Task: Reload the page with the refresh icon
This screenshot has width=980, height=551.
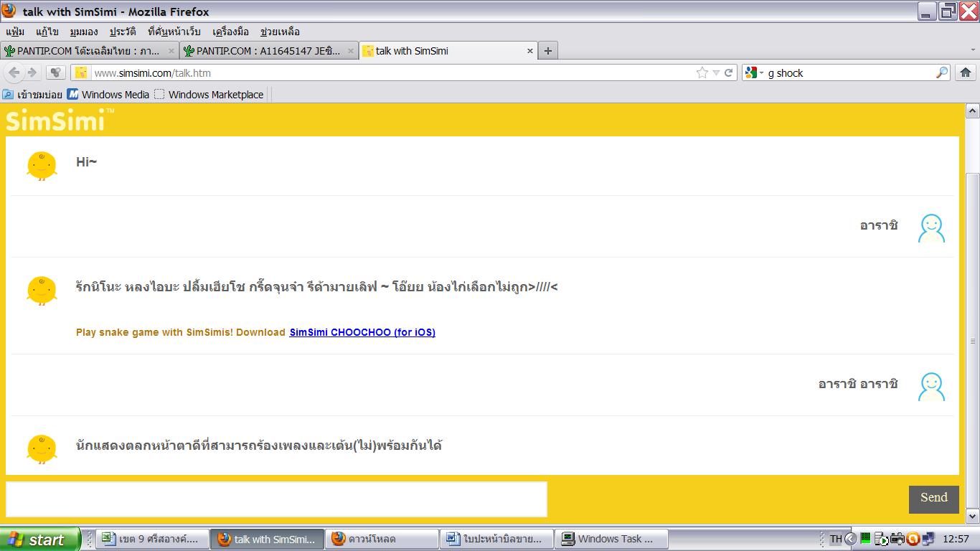Action: pos(728,72)
